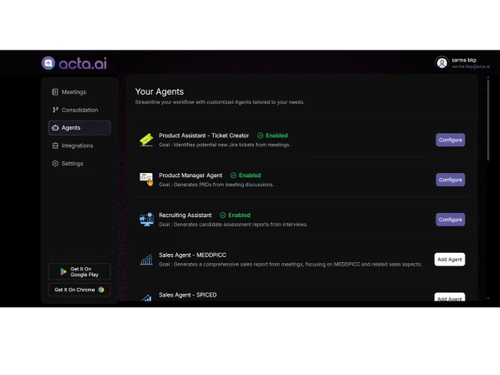The height and width of the screenshot is (375, 500).
Task: Configure the Recruiting Assistant
Action: (x=450, y=219)
